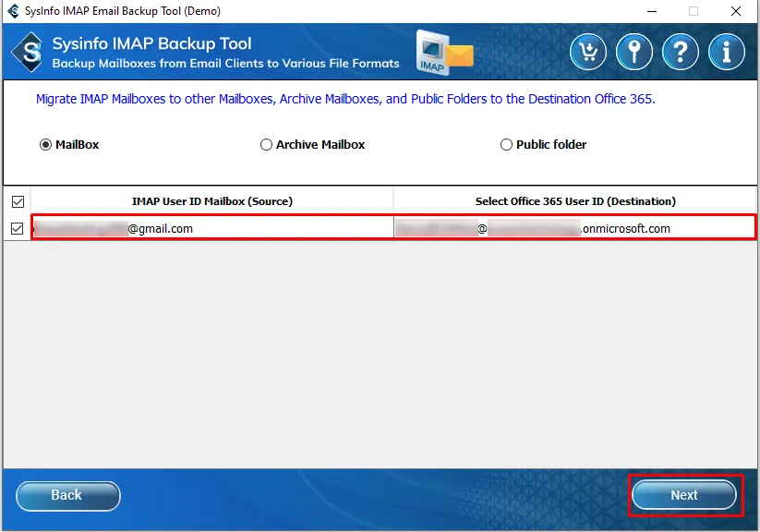Click the IMAP User ID Mailbox column header
Viewport: 760px width, 532px height.
click(211, 201)
